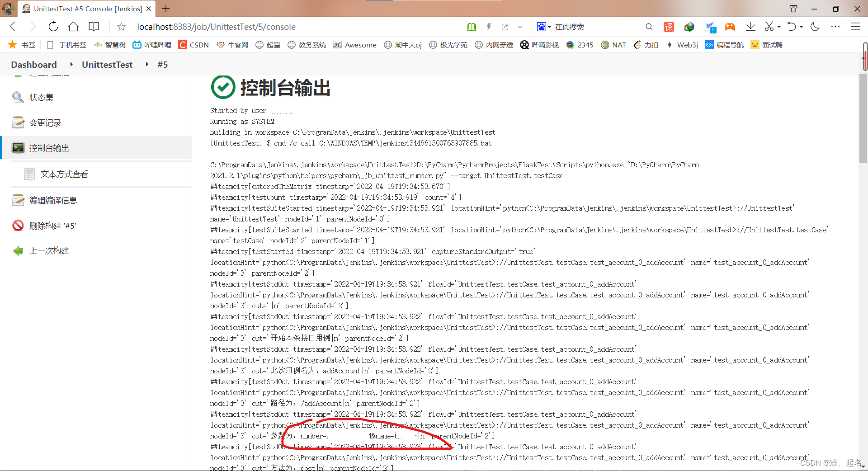This screenshot has width=868, height=471.
Task: Click 删除构建 '#5' delete build
Action: tap(52, 226)
